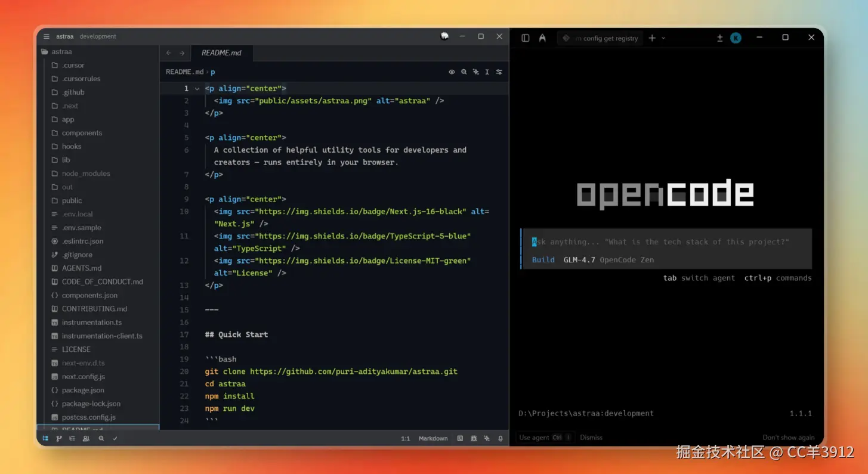Image resolution: width=868 pixels, height=474 pixels.
Task: Click the search icon in the breadcrumb toolbar
Action: click(x=464, y=72)
